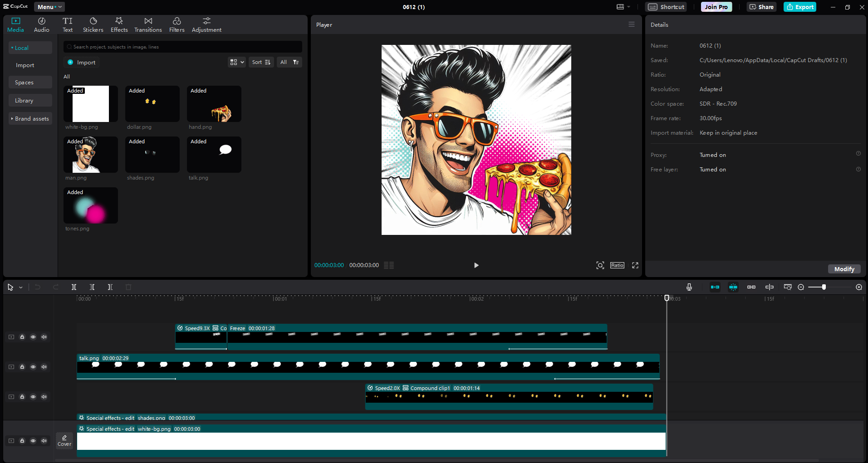Image resolution: width=868 pixels, height=463 pixels.
Task: Open the Adjustment tab
Action: pyautogui.click(x=206, y=25)
